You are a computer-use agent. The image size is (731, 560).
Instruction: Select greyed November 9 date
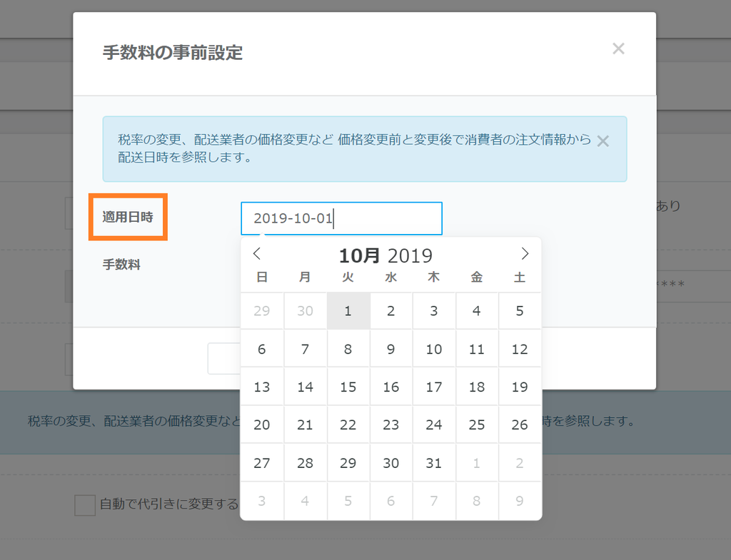pos(520,501)
